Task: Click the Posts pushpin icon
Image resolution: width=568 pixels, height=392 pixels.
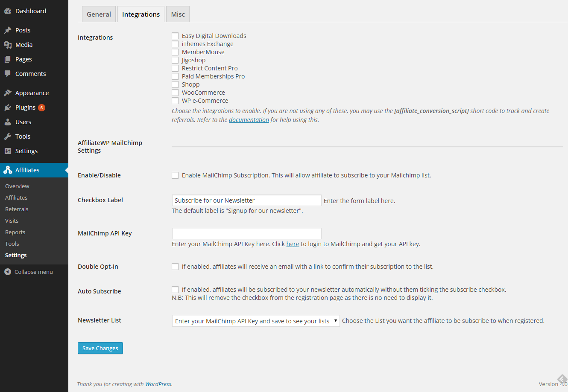Action: [8, 30]
